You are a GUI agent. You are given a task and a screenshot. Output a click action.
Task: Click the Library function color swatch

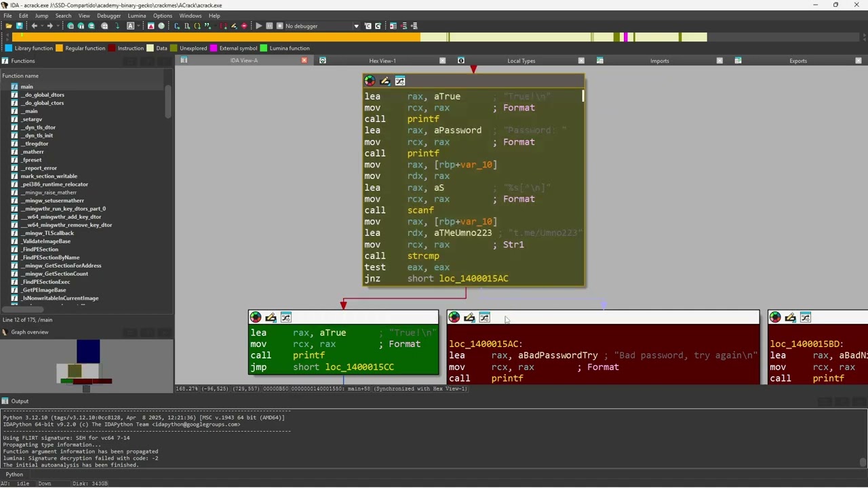9,48
